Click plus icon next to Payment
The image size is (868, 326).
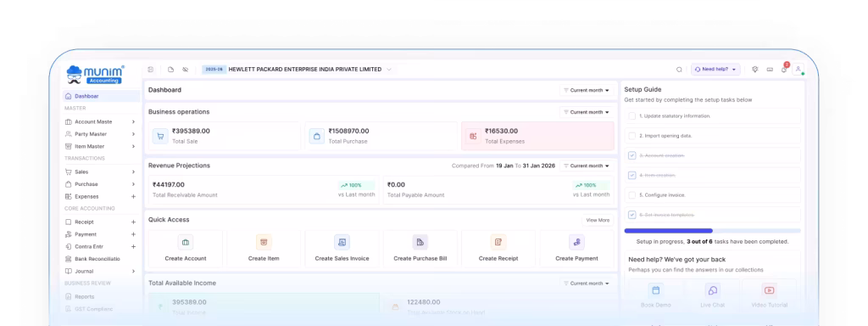(133, 234)
